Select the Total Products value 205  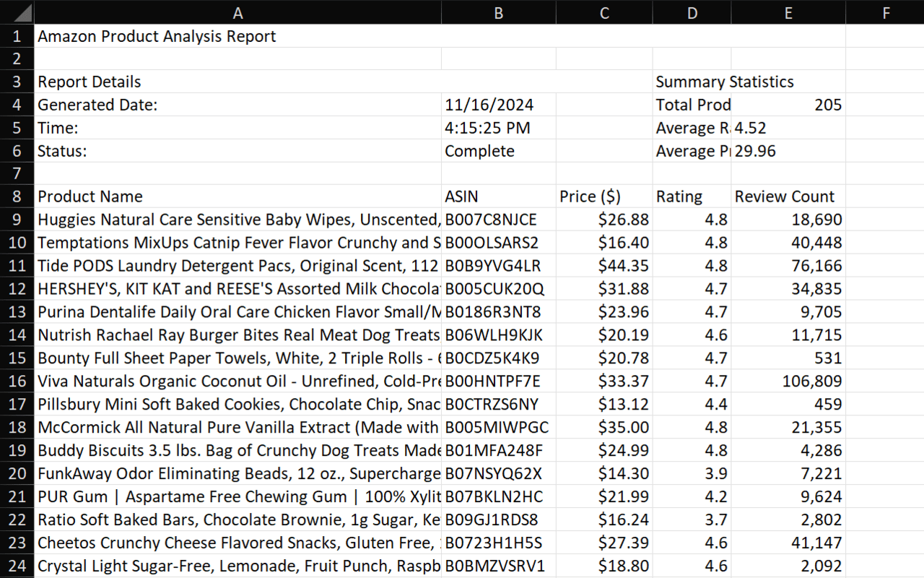[x=788, y=105]
